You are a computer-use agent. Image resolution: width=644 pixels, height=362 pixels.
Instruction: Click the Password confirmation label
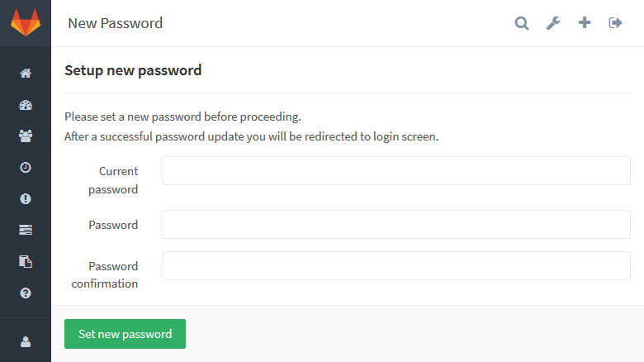[113, 275]
